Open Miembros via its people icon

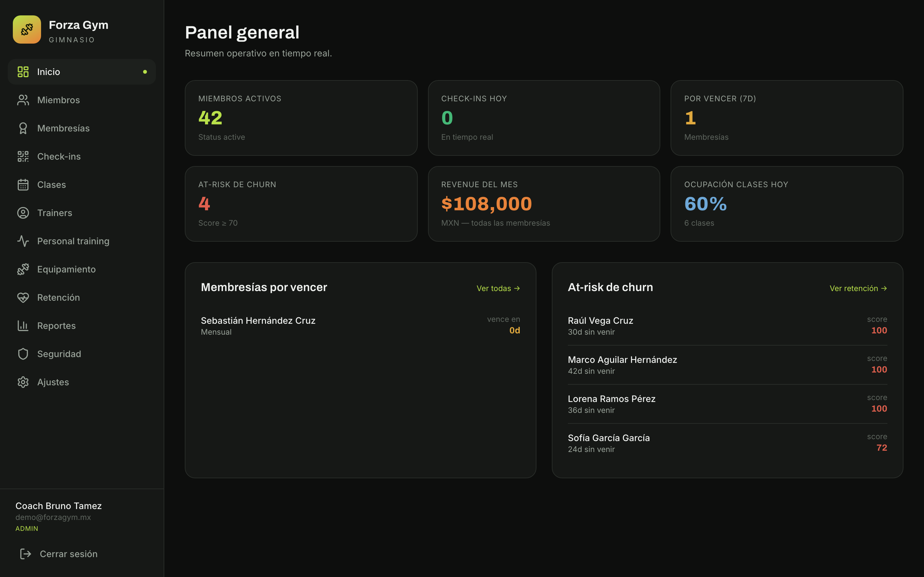(x=23, y=100)
